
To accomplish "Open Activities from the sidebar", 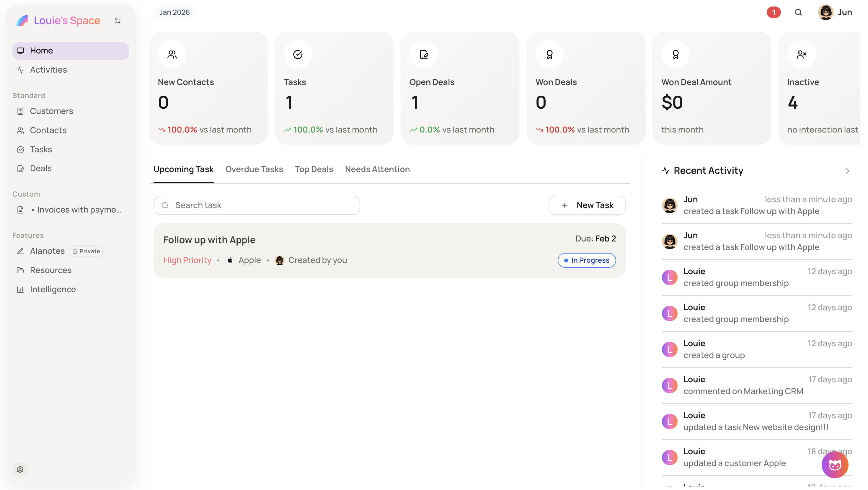I will (x=48, y=70).
